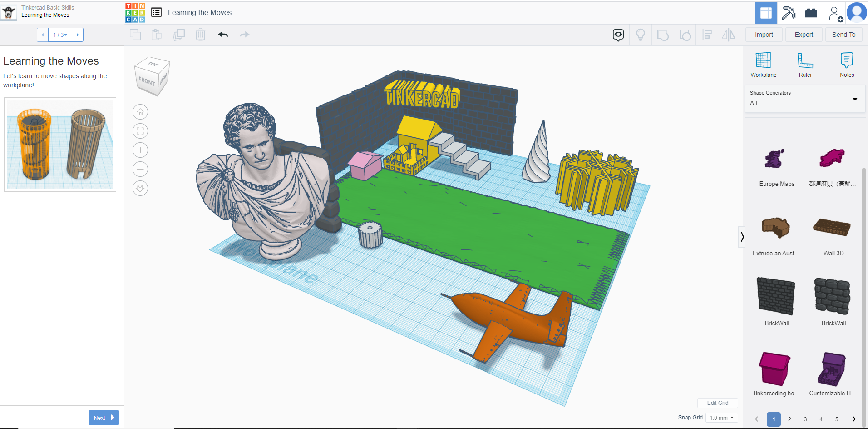Click the Next lesson button
868x429 pixels.
point(104,418)
